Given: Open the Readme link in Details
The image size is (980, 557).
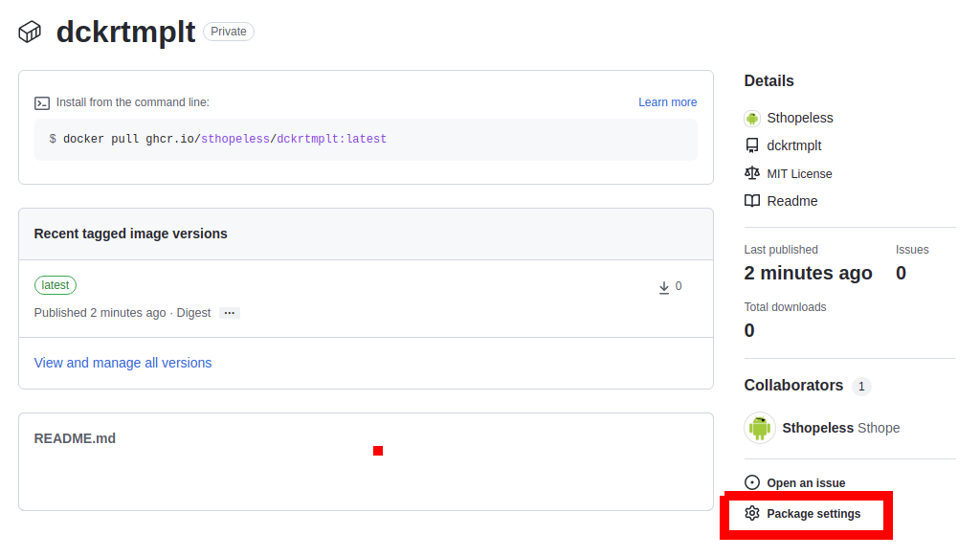Looking at the screenshot, I should pyautogui.click(x=791, y=201).
